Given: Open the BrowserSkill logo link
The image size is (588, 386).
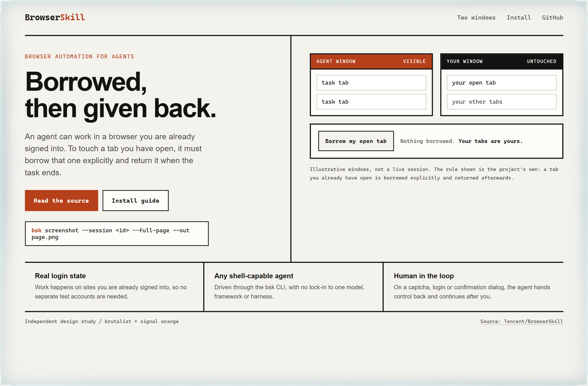Looking at the screenshot, I should (x=55, y=17).
